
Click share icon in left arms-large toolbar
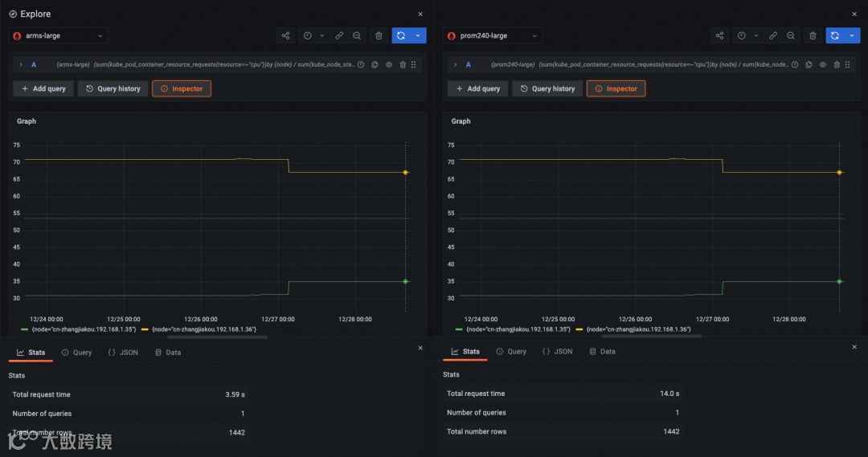point(285,35)
